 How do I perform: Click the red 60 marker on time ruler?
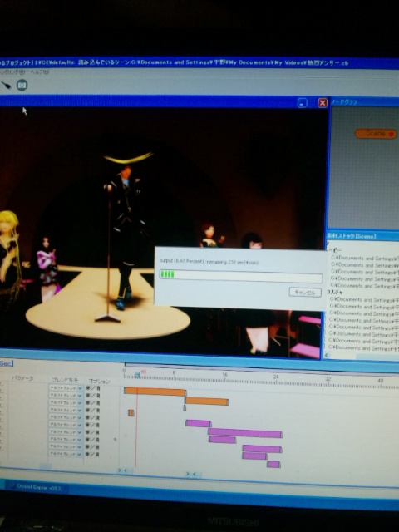[x=144, y=372]
